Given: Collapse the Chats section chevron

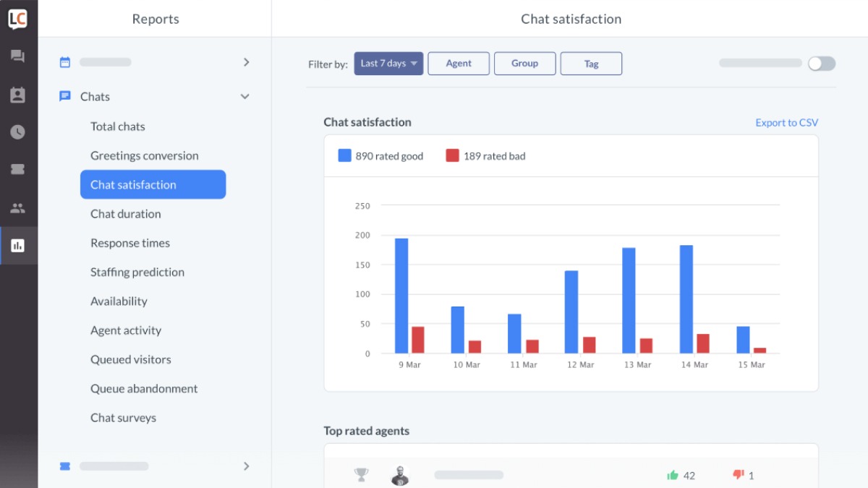Looking at the screenshot, I should click(x=245, y=96).
